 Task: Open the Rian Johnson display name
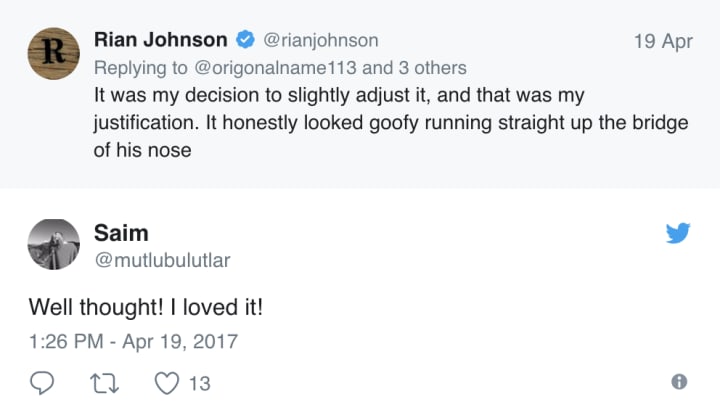click(x=160, y=41)
